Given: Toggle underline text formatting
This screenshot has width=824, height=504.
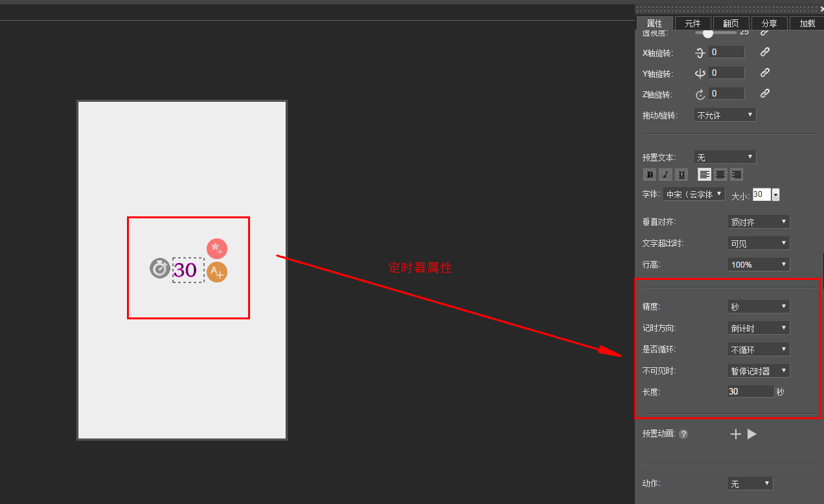Looking at the screenshot, I should 681,175.
